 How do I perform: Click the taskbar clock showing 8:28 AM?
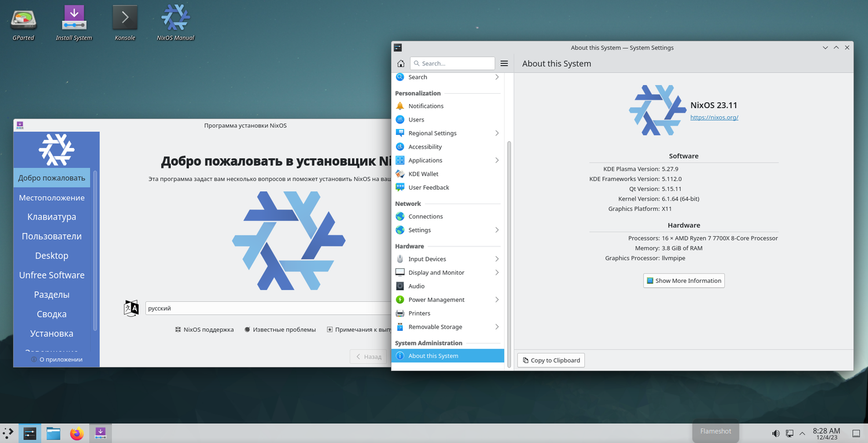(826, 433)
